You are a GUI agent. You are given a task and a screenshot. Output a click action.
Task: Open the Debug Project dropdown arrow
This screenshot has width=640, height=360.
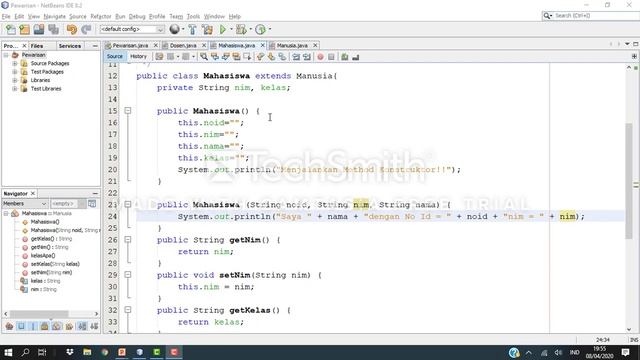[x=250, y=29]
